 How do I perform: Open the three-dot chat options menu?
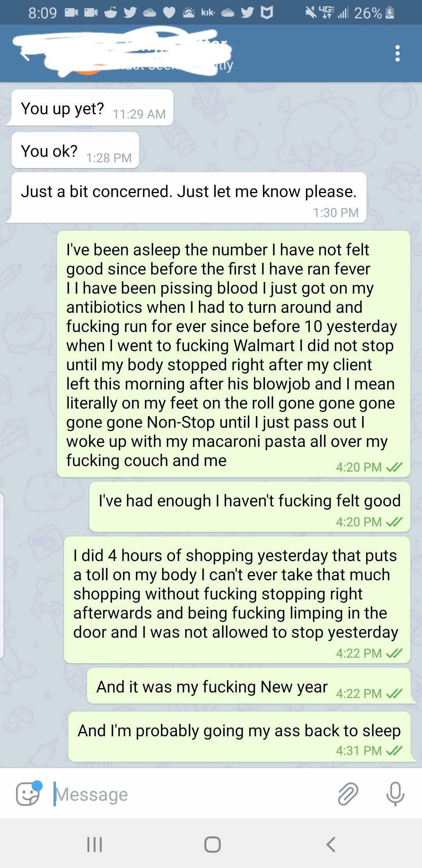tap(397, 54)
